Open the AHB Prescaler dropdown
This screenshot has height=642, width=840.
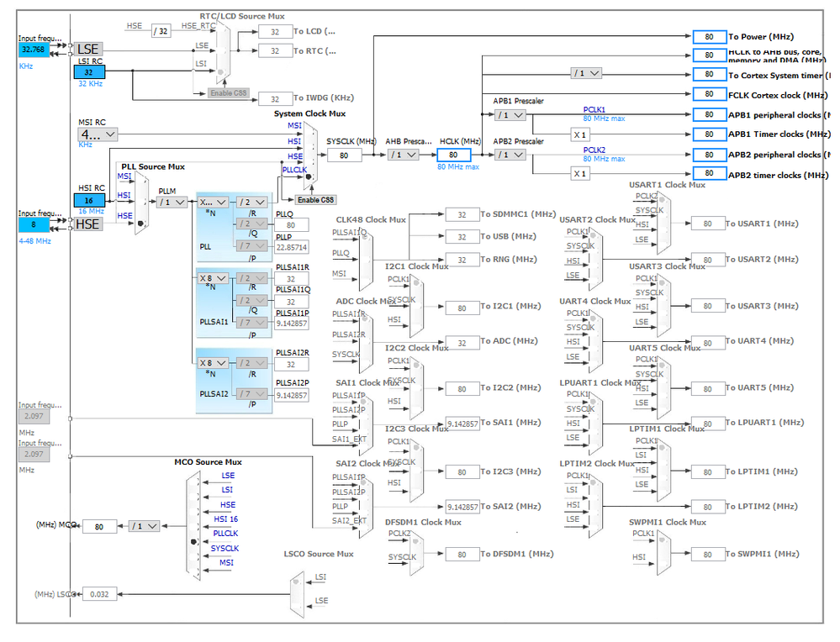(x=404, y=155)
